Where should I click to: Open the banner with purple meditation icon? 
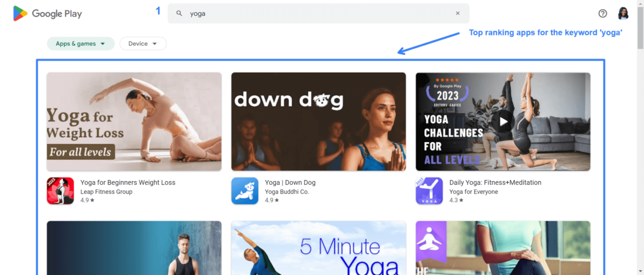(503, 248)
